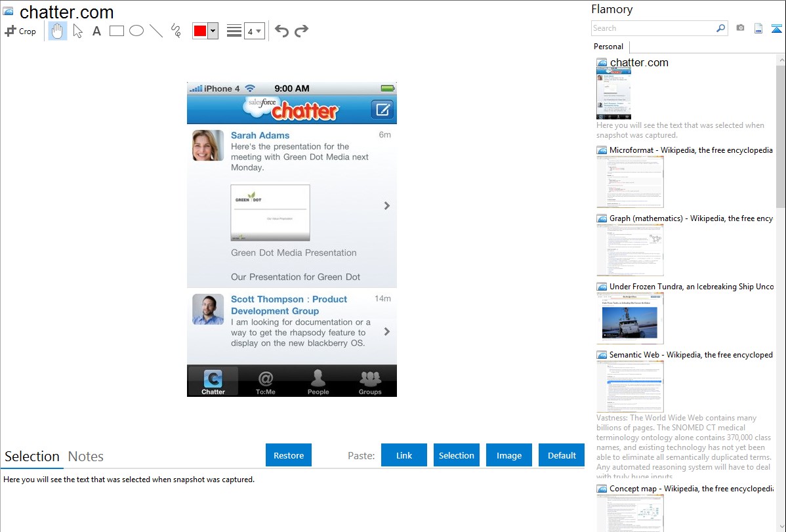Open the Microformat Wikipedia snapshot thumbnail
Screen dimensions: 786x532
(x=630, y=182)
